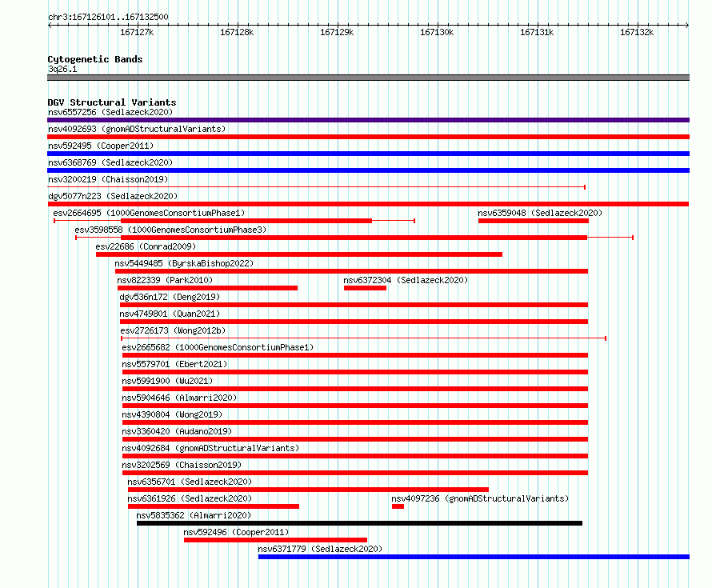The height and width of the screenshot is (588, 712).
Task: Click the red bar under esv22686
Action: pos(299,254)
